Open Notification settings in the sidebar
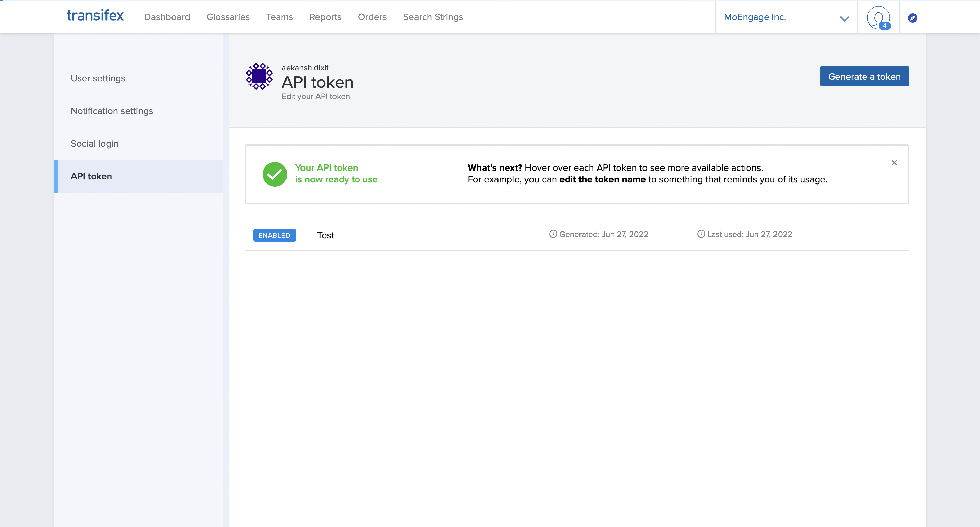 click(112, 111)
